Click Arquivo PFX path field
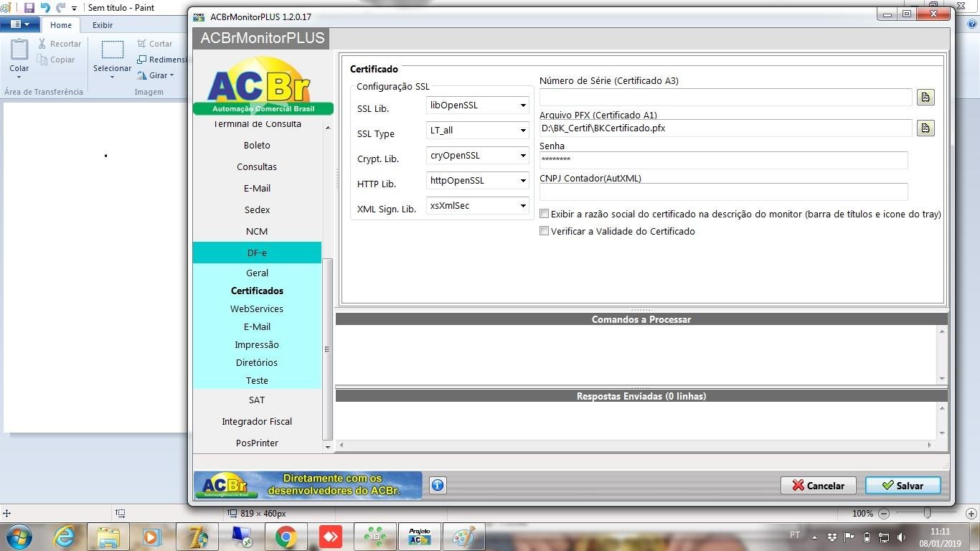 [725, 128]
